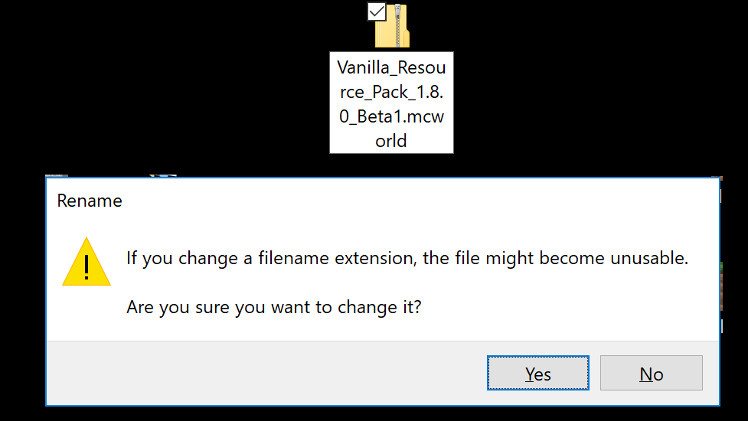Click the exclamation mark inside the warning icon
The width and height of the screenshot is (748, 421).
(x=86, y=268)
